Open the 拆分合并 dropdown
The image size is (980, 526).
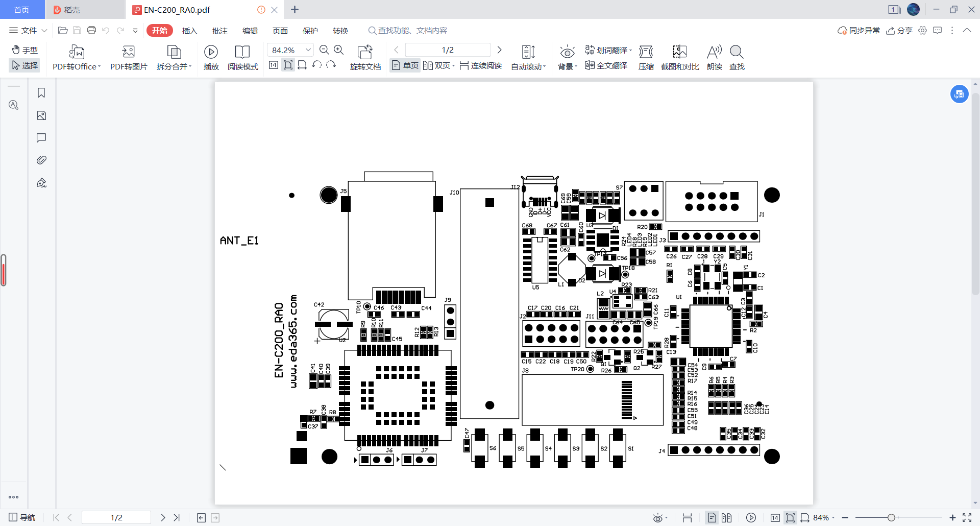(174, 66)
